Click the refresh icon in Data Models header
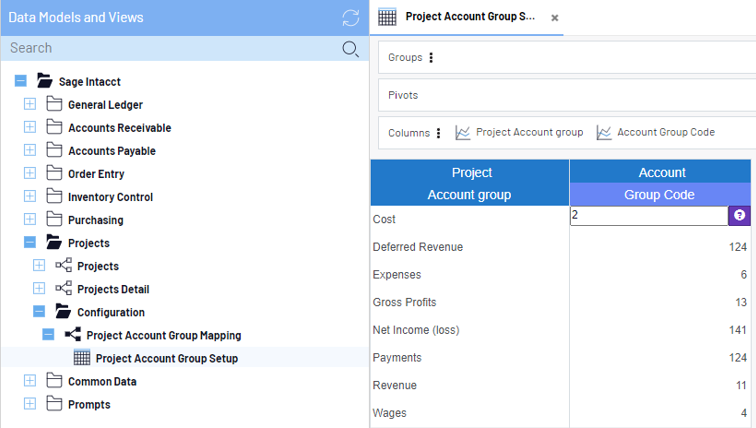Image resolution: width=756 pixels, height=428 pixels. (350, 18)
